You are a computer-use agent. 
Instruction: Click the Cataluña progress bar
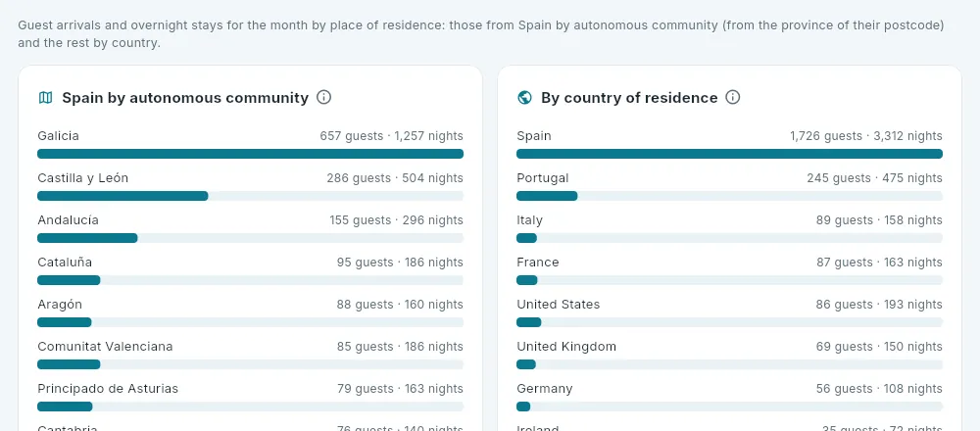click(250, 280)
